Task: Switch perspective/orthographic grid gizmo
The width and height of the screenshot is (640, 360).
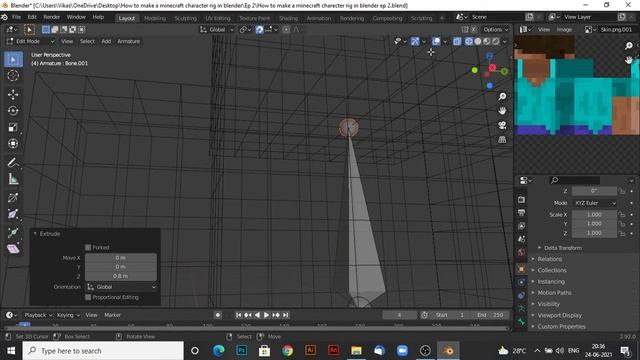Action: point(502,140)
